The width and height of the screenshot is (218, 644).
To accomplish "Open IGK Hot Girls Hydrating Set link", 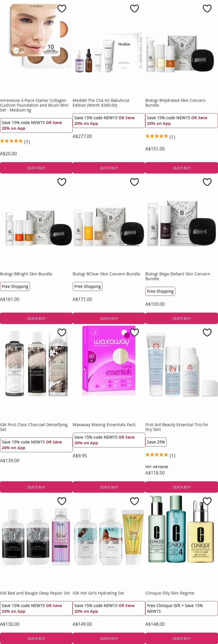I will [x=98, y=593].
